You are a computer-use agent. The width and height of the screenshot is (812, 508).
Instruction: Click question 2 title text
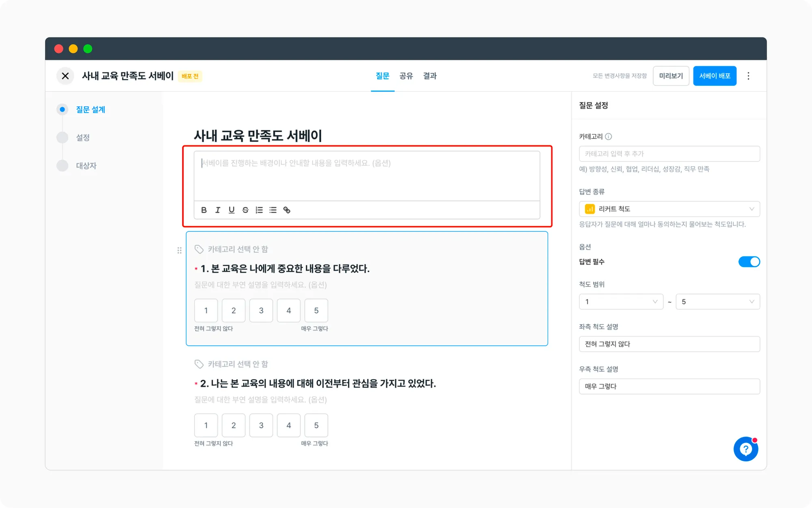click(x=318, y=383)
